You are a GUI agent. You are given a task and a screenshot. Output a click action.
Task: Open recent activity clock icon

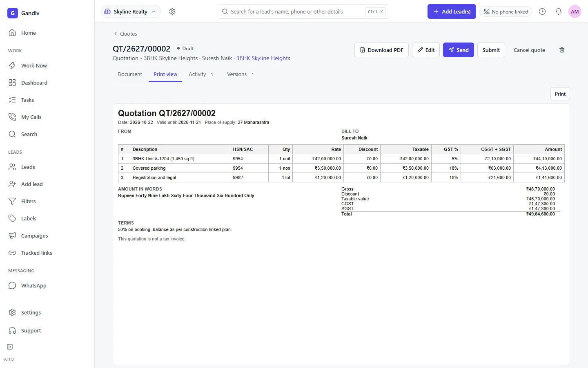tap(542, 11)
